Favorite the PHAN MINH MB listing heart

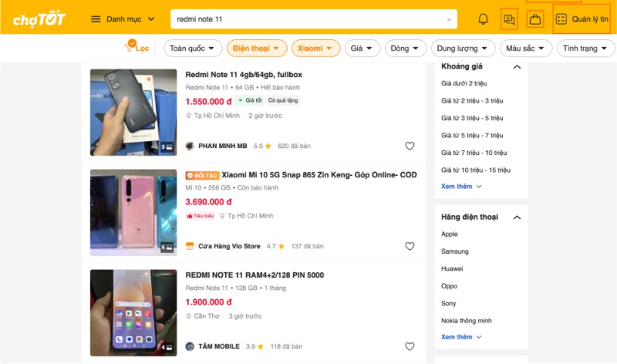coord(410,146)
